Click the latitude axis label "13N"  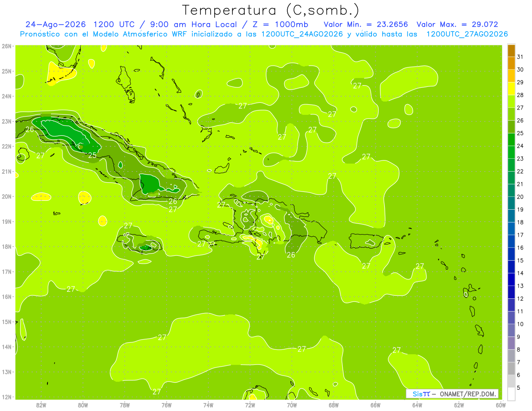point(6,372)
